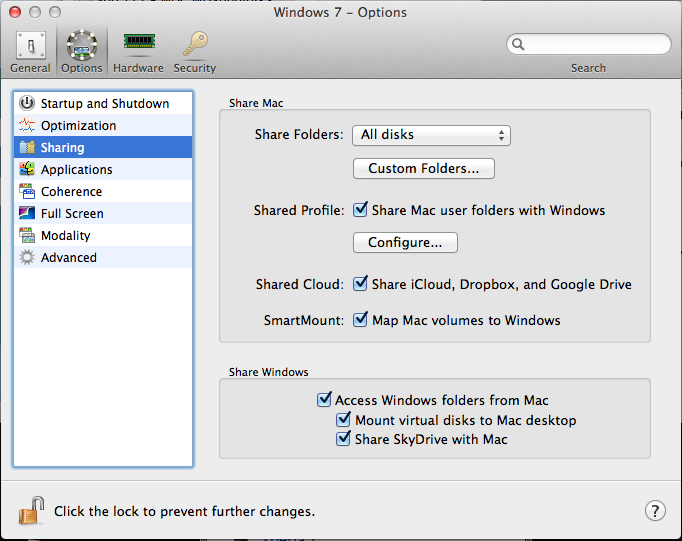This screenshot has height=541, width=682.
Task: Click the General tab label
Action: [x=30, y=68]
